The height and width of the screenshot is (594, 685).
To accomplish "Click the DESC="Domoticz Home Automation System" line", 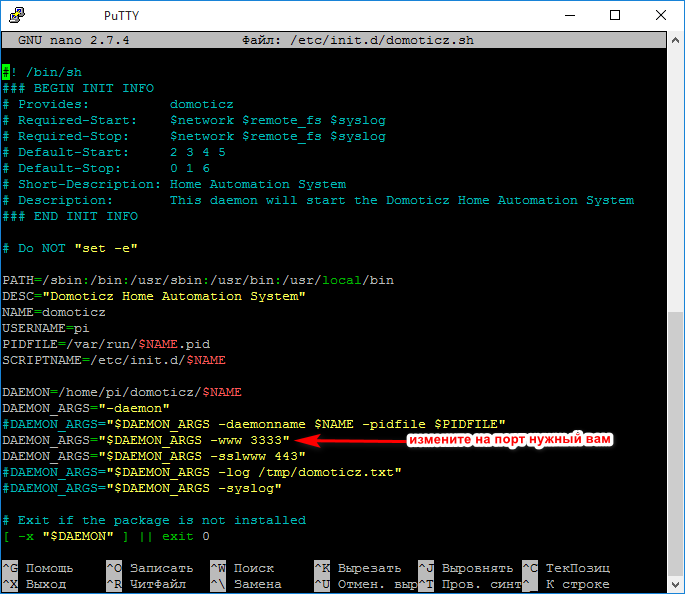I will [154, 296].
